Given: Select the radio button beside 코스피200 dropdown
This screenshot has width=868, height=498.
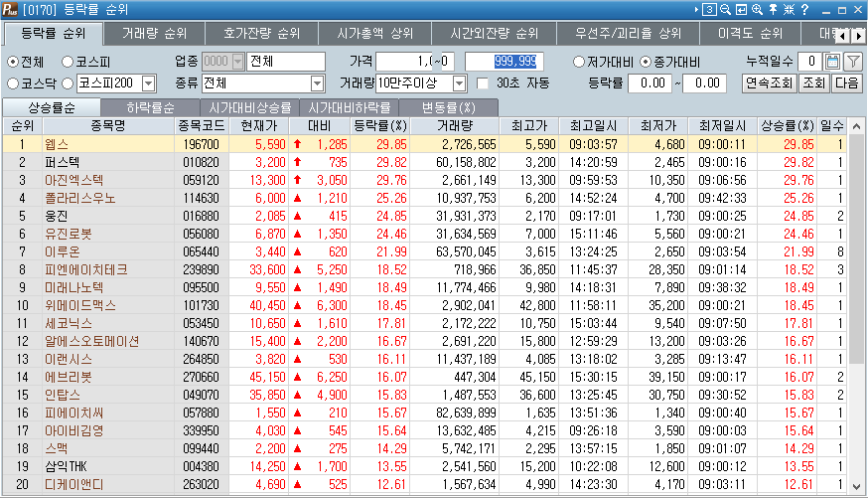Looking at the screenshot, I should click(68, 83).
